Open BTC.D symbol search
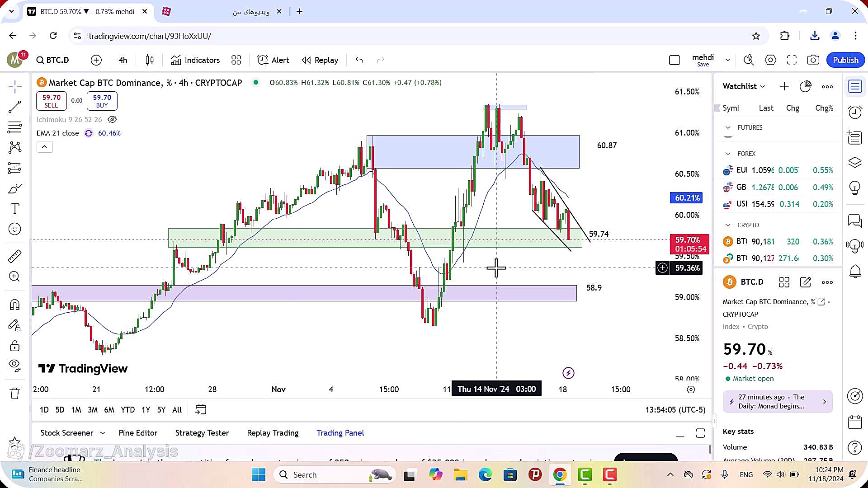Screen dimensions: 868x488 point(52,60)
